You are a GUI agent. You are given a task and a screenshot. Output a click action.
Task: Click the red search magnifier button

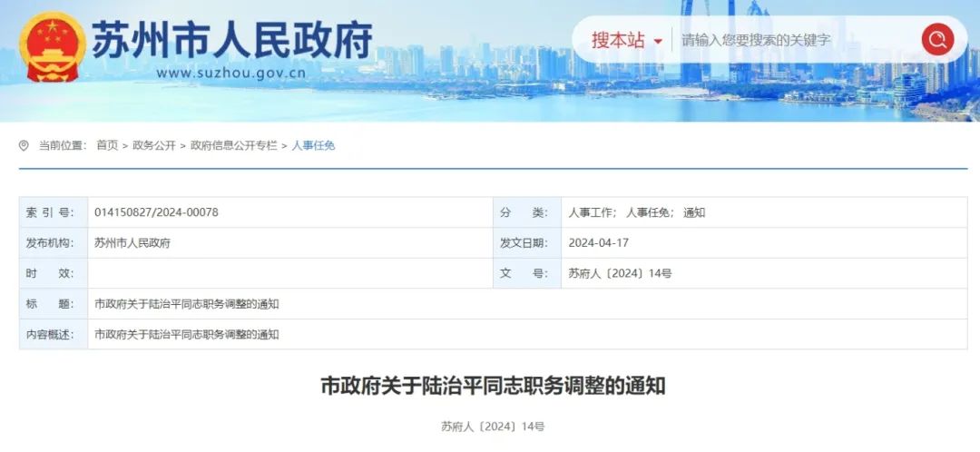point(937,39)
